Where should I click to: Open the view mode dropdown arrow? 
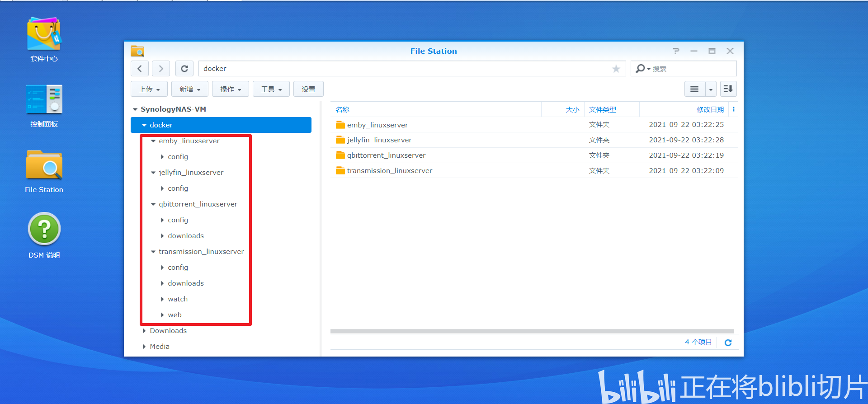pos(711,89)
